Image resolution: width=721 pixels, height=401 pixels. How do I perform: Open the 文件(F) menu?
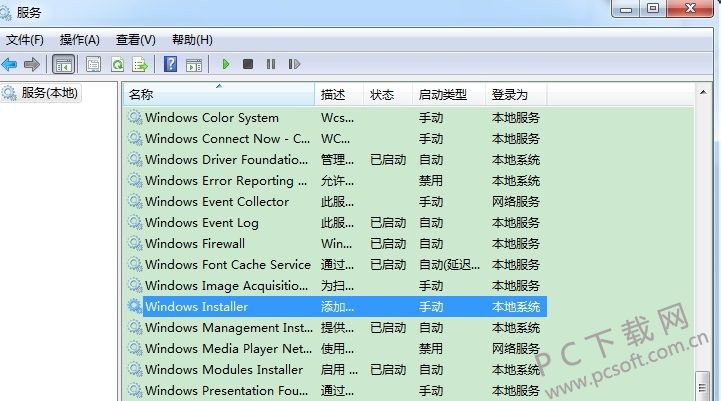click(25, 40)
